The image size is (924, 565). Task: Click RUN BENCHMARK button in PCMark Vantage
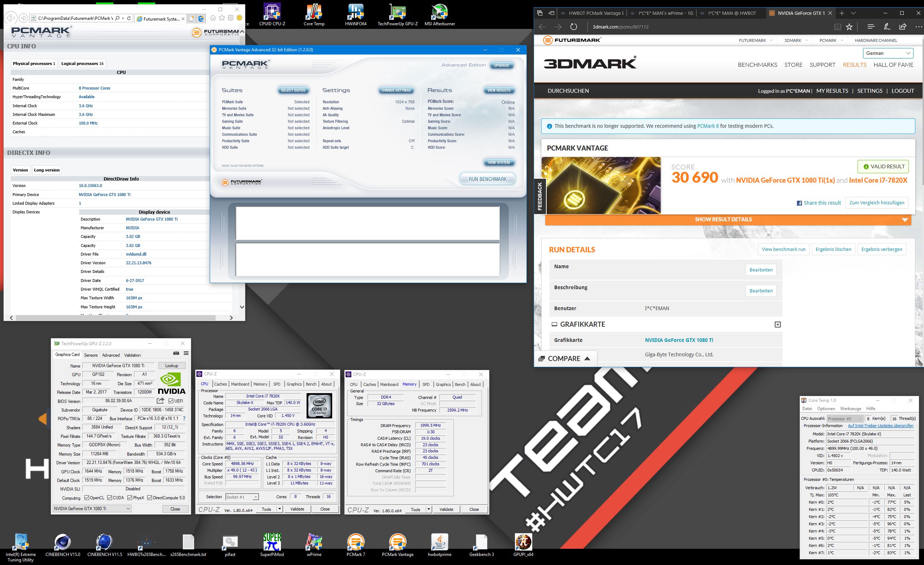tap(487, 179)
